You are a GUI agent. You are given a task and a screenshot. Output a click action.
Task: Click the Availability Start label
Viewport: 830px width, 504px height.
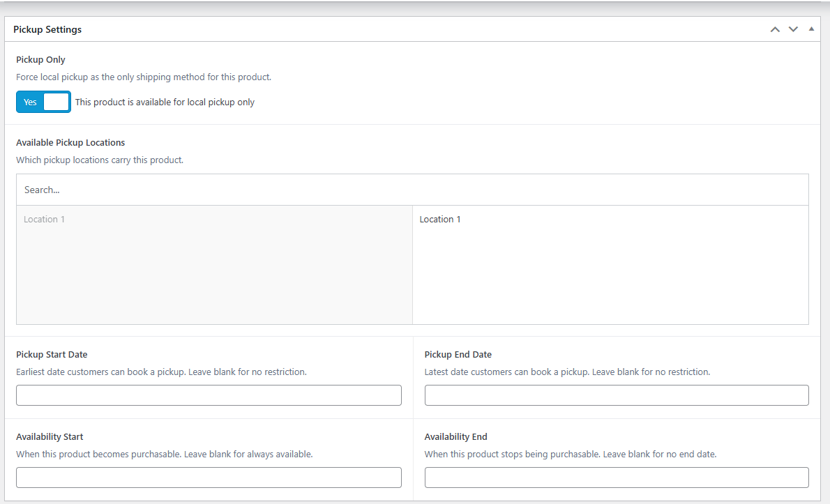pyautogui.click(x=50, y=437)
